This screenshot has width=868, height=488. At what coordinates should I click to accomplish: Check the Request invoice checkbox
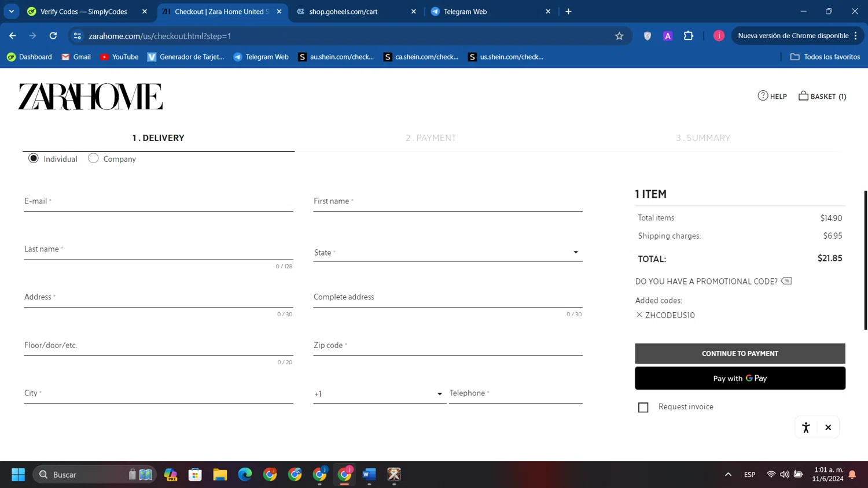coord(643,408)
